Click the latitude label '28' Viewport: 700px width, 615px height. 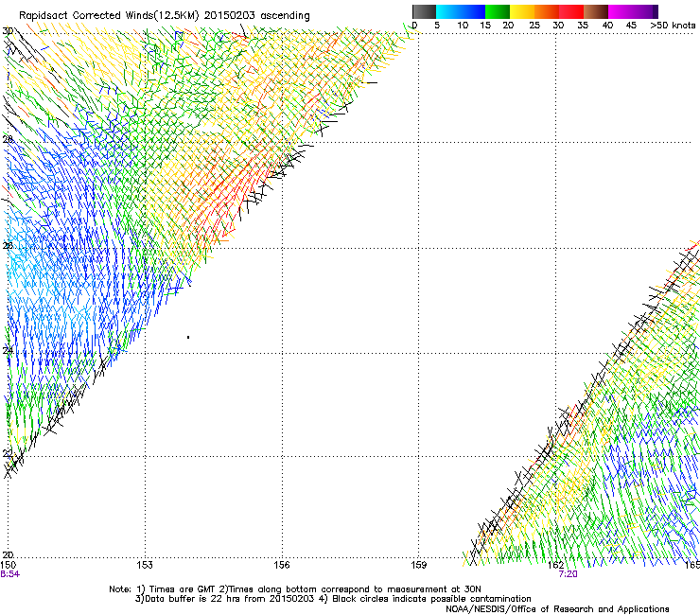(8, 139)
